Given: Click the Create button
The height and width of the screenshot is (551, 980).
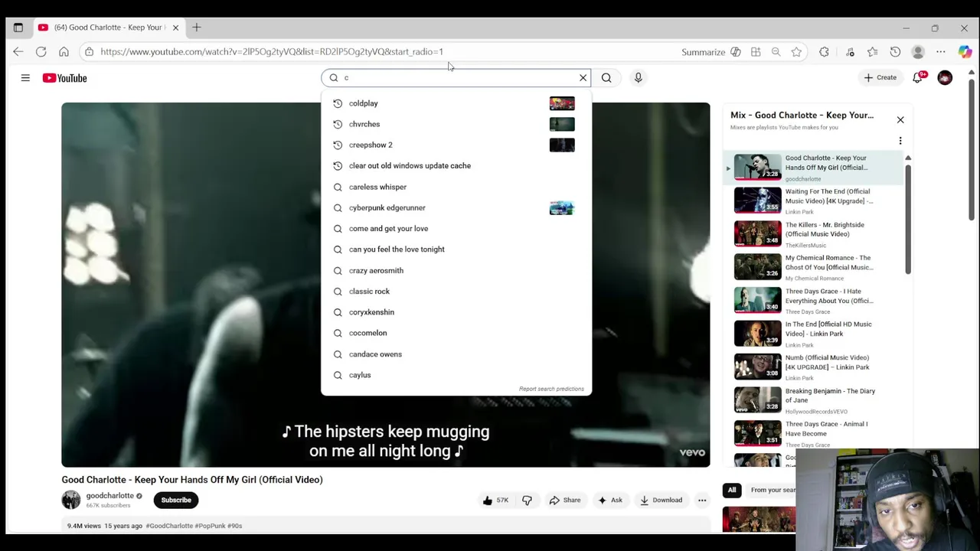Looking at the screenshot, I should [880, 77].
